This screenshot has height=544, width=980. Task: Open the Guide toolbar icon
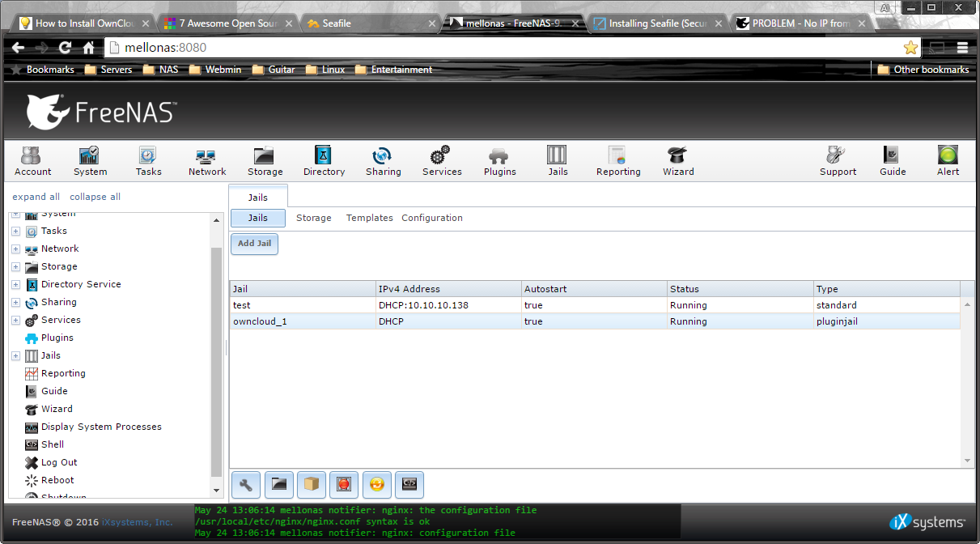(893, 161)
